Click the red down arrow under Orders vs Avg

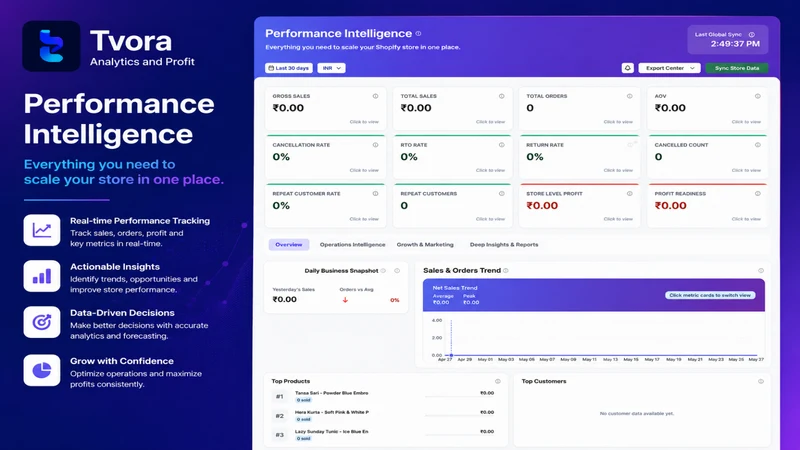[345, 300]
